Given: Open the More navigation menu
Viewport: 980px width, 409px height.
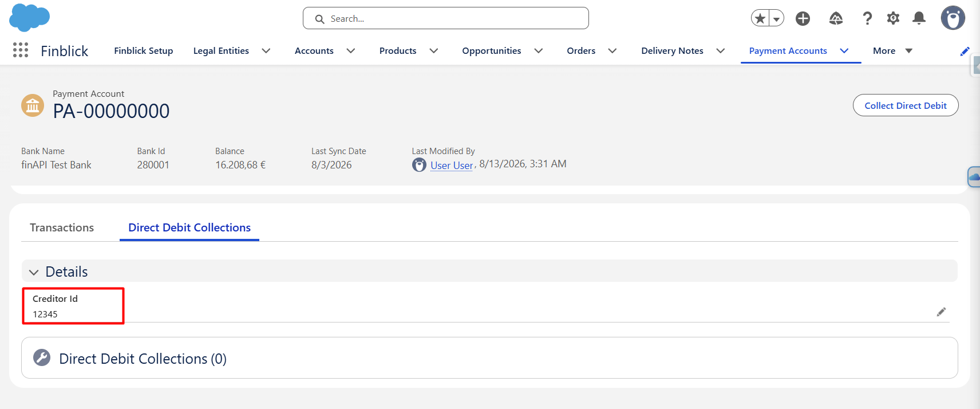Looking at the screenshot, I should [x=892, y=51].
